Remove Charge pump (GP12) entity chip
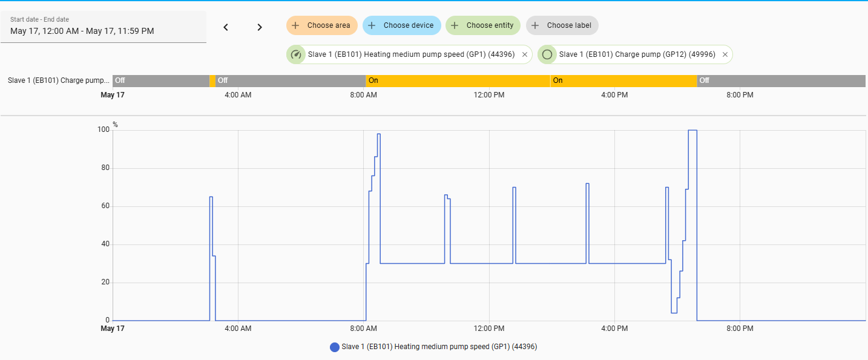This screenshot has width=868, height=360. tap(725, 54)
